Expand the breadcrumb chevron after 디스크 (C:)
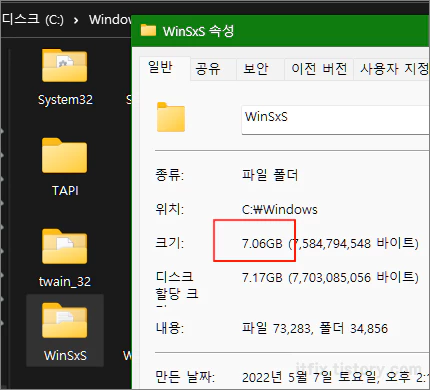The width and height of the screenshot is (430, 390). point(76,20)
